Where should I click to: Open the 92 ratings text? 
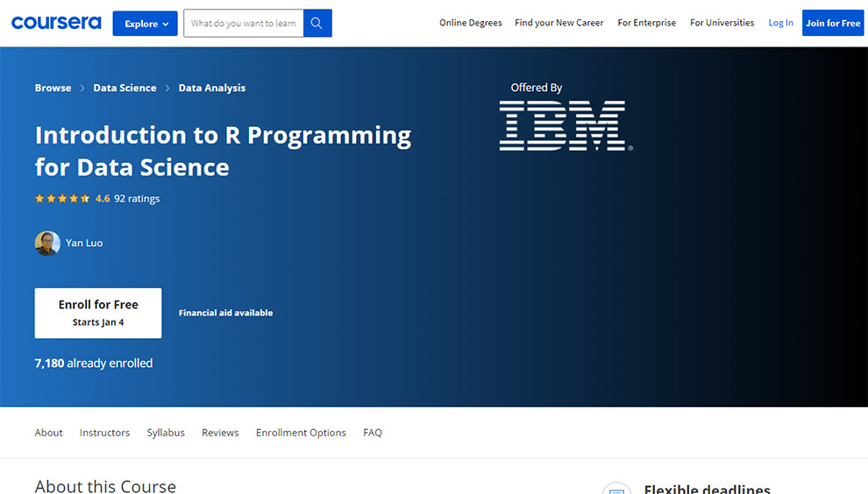(137, 199)
